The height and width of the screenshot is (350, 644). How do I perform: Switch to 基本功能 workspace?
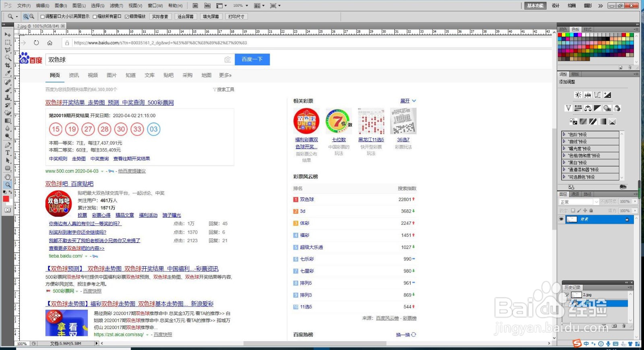(535, 6)
